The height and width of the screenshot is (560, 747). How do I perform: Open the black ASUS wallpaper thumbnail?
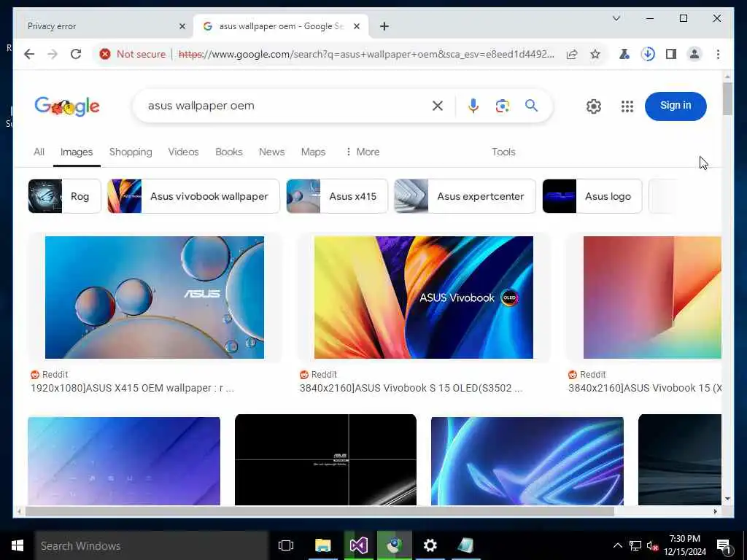[325, 459]
